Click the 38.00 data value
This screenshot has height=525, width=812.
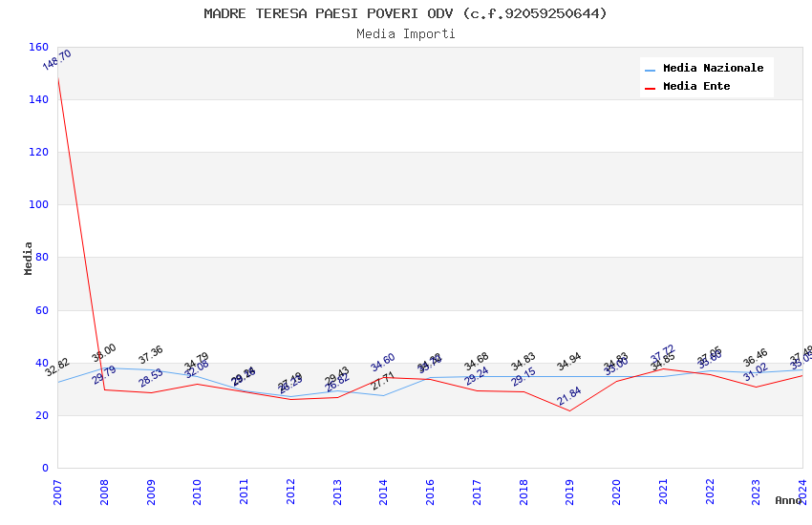click(103, 353)
